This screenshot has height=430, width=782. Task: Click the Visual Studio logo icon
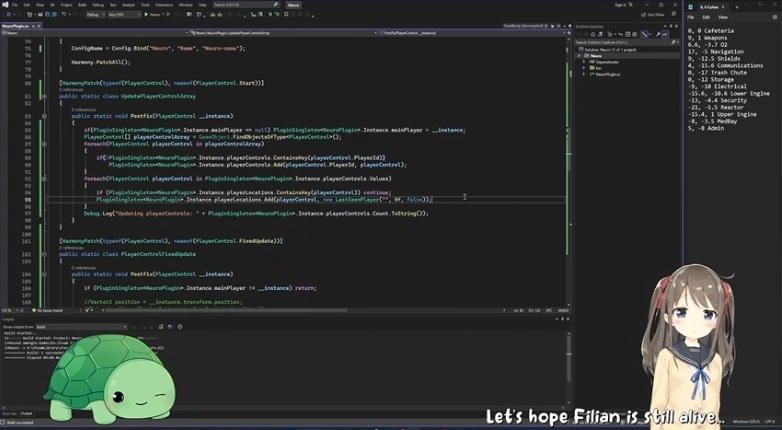(5, 5)
